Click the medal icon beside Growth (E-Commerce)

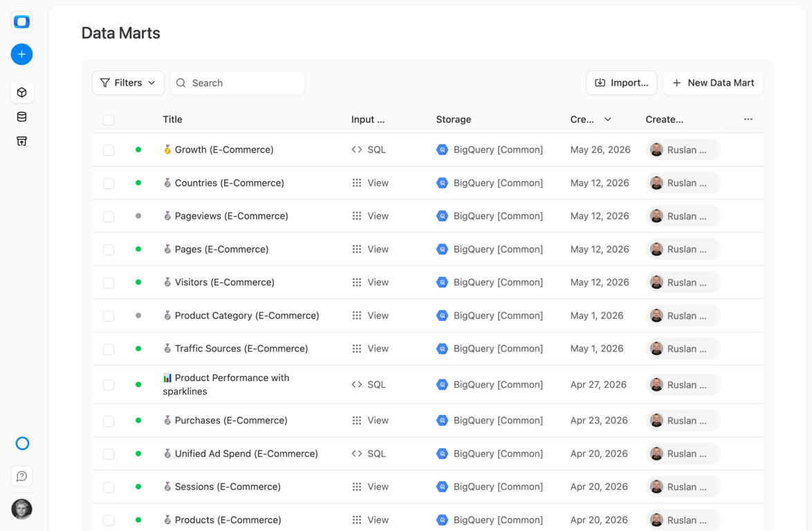pos(167,149)
